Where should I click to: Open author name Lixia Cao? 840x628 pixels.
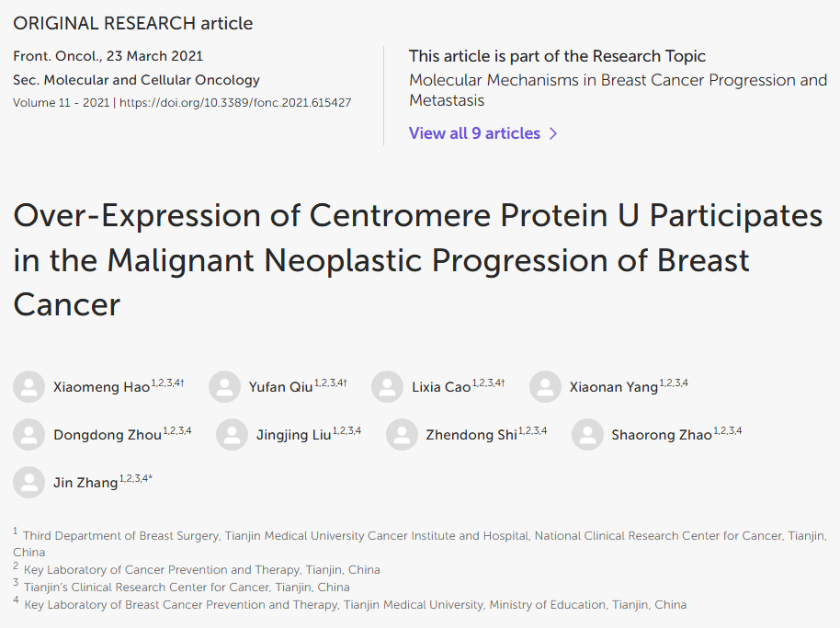tap(441, 387)
